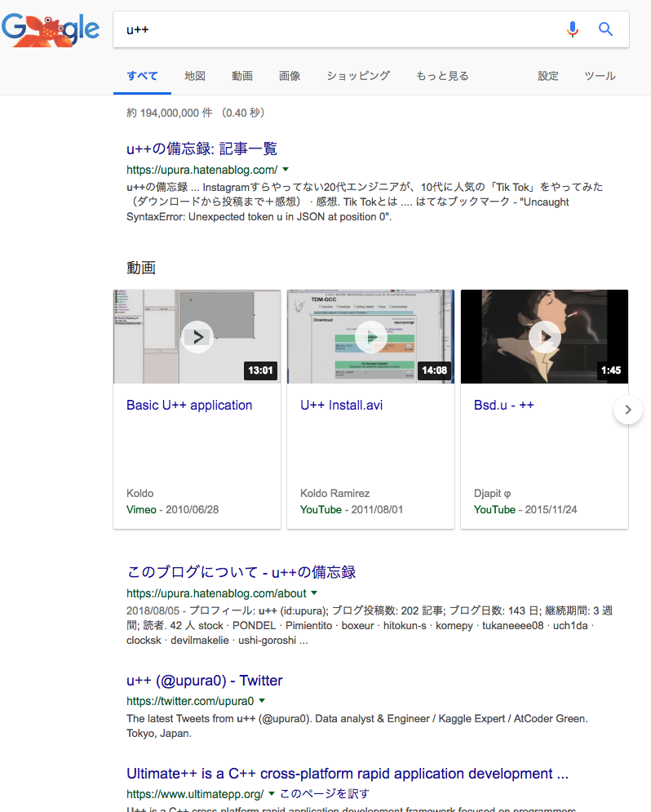
Task: Open the もっと見る menu
Action: point(442,76)
